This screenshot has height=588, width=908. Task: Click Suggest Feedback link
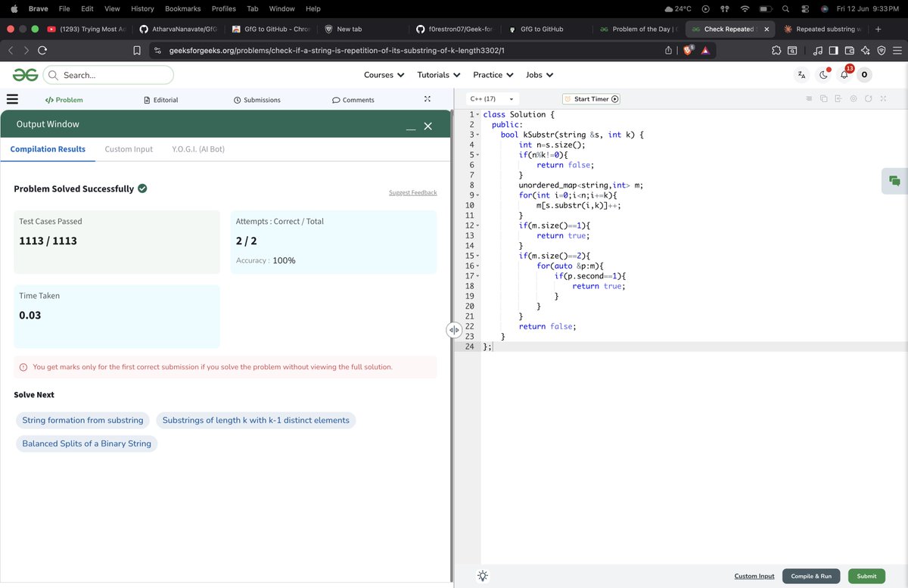(x=412, y=192)
